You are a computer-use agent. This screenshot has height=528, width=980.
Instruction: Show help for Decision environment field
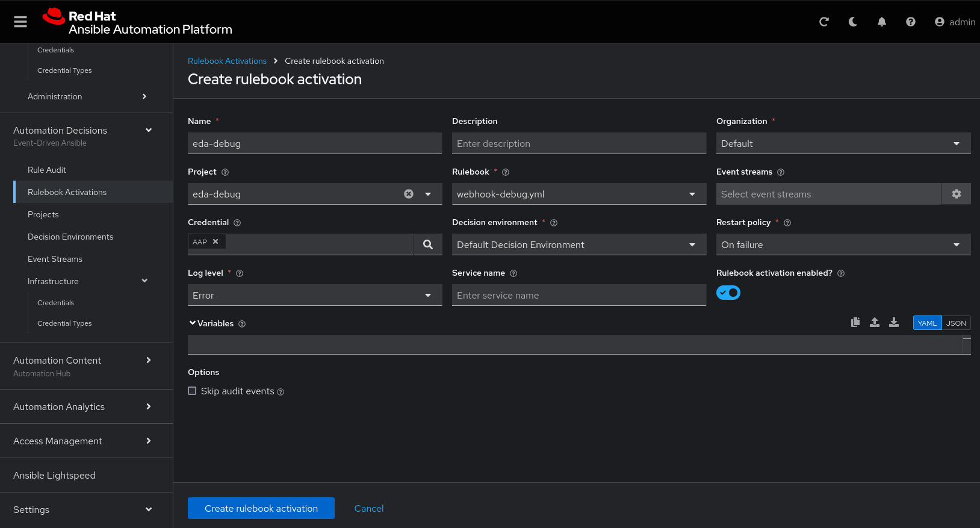[x=554, y=223]
